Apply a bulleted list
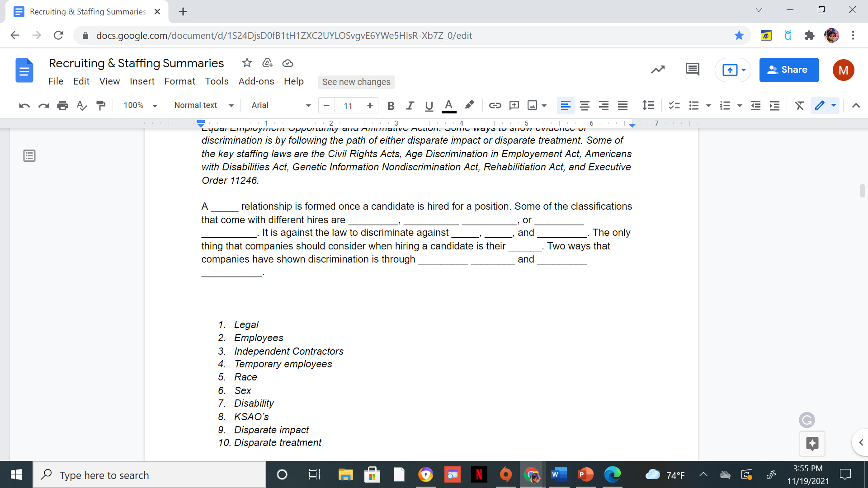The image size is (868, 488). (694, 105)
